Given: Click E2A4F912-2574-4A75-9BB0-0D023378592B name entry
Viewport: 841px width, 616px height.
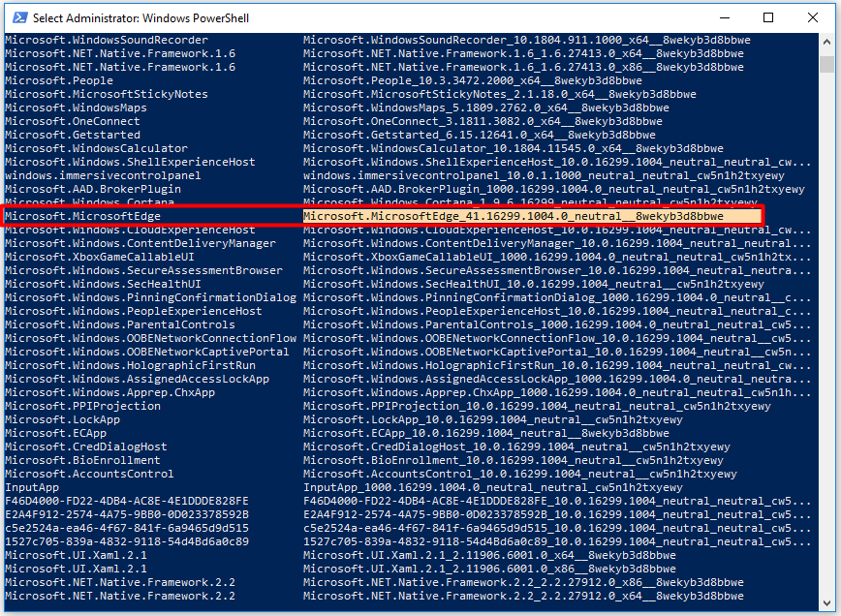Looking at the screenshot, I should [127, 514].
